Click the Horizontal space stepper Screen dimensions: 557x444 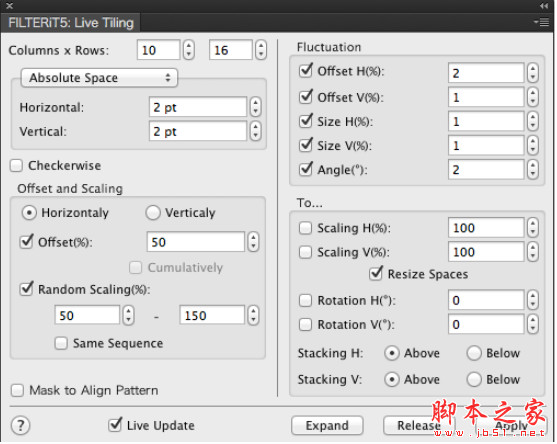pyautogui.click(x=255, y=107)
